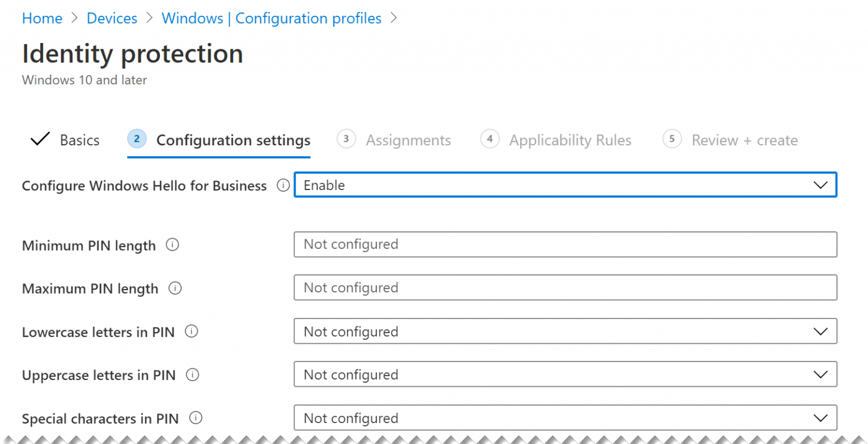This screenshot has width=868, height=444.
Task: Return to the Basics tab
Action: pos(79,140)
